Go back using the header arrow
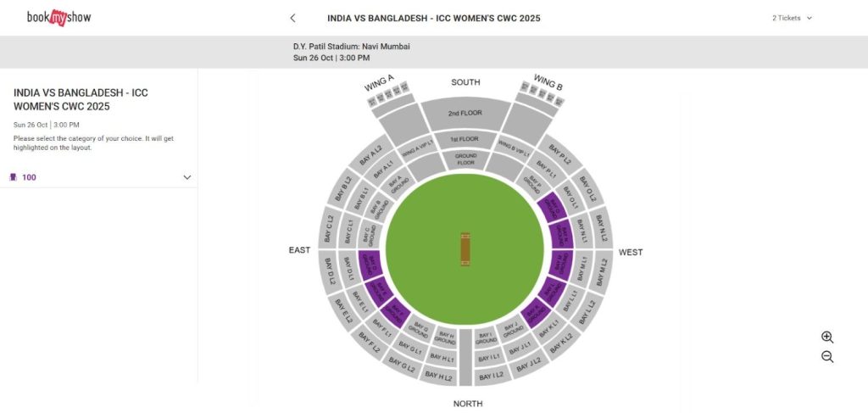 point(293,18)
